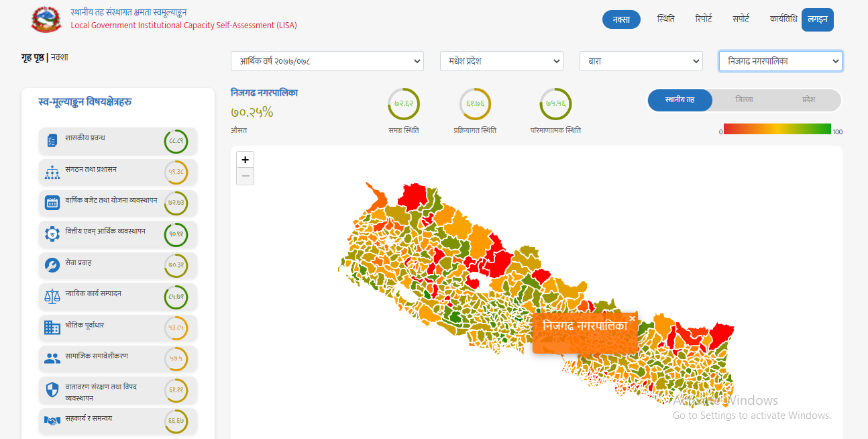This screenshot has height=439, width=868.
Task: Click the न्यायिक कार्य सम्पादन scales icon
Action: pyautogui.click(x=52, y=296)
